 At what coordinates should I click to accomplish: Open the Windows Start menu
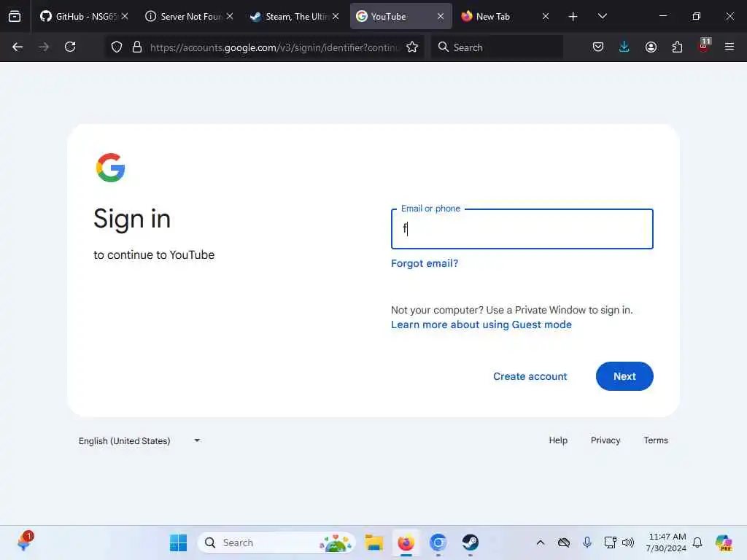178,542
